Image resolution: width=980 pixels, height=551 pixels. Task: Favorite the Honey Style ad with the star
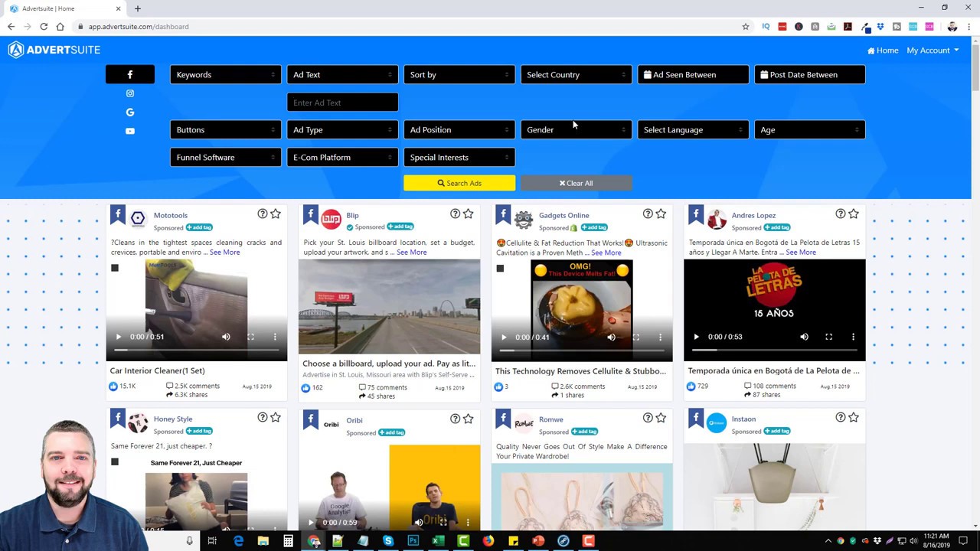(276, 418)
